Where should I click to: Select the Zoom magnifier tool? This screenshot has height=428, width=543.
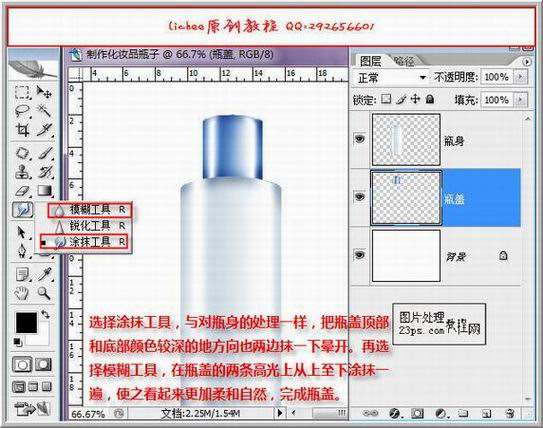[44, 294]
